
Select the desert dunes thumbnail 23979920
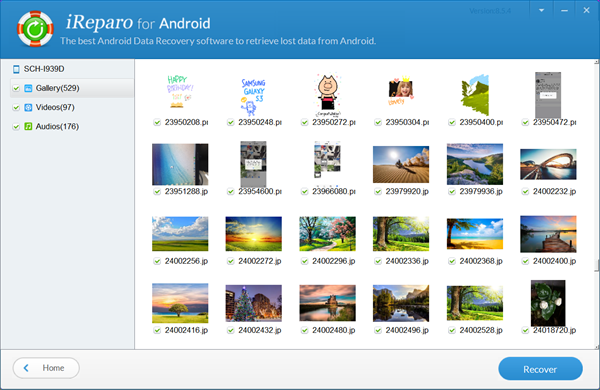click(x=401, y=165)
